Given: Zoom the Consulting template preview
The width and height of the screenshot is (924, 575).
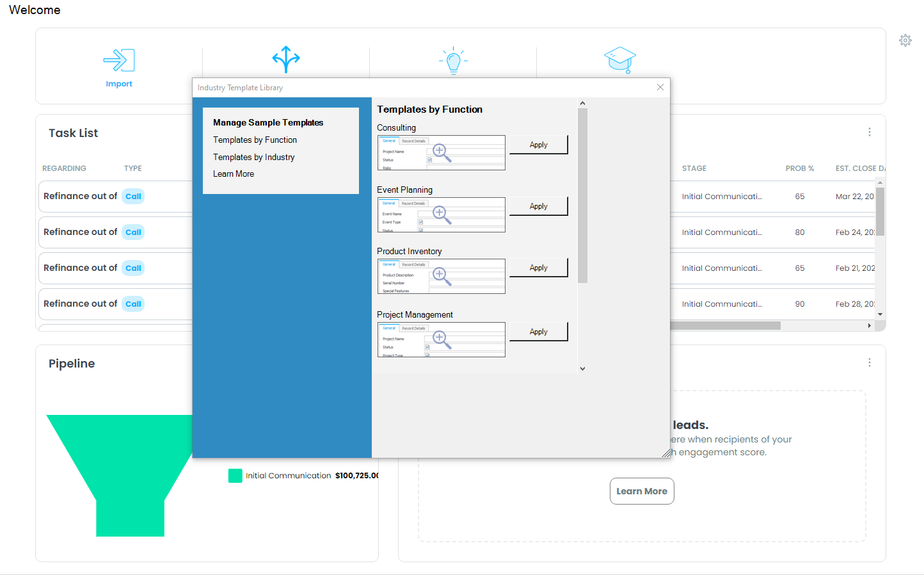Looking at the screenshot, I should [x=442, y=152].
